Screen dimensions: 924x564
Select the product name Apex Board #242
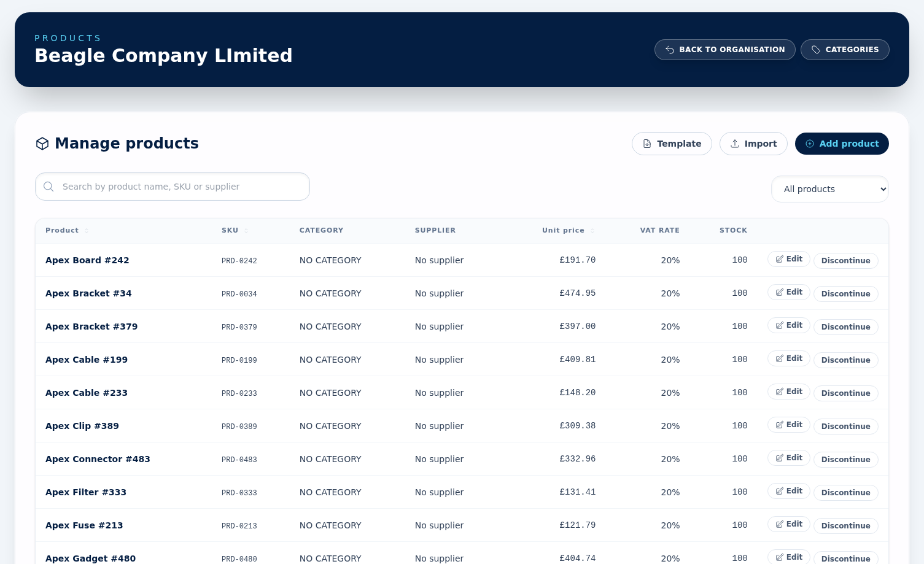pyautogui.click(x=87, y=260)
